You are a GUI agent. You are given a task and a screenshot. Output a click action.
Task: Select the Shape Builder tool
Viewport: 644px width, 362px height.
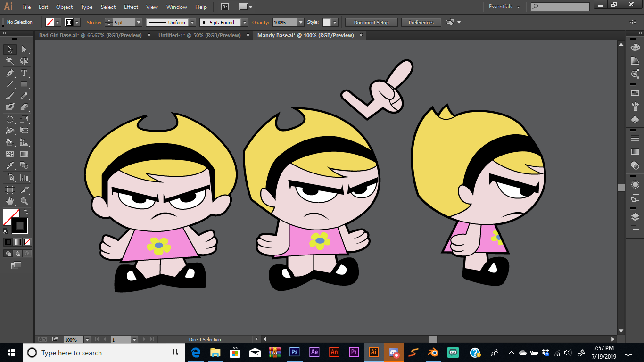10,142
